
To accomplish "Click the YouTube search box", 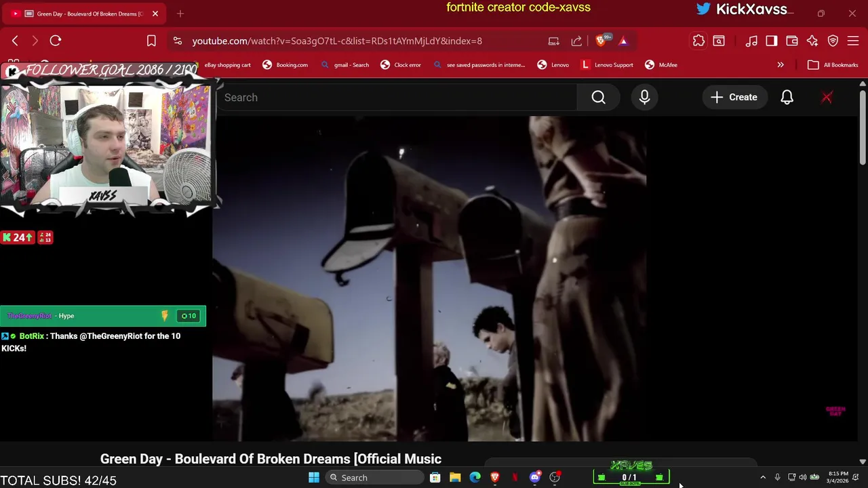I will pos(397,98).
